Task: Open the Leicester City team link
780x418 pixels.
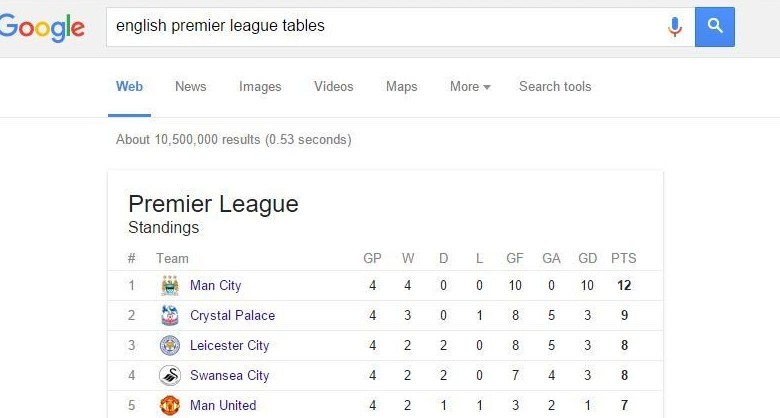Action: click(x=229, y=345)
